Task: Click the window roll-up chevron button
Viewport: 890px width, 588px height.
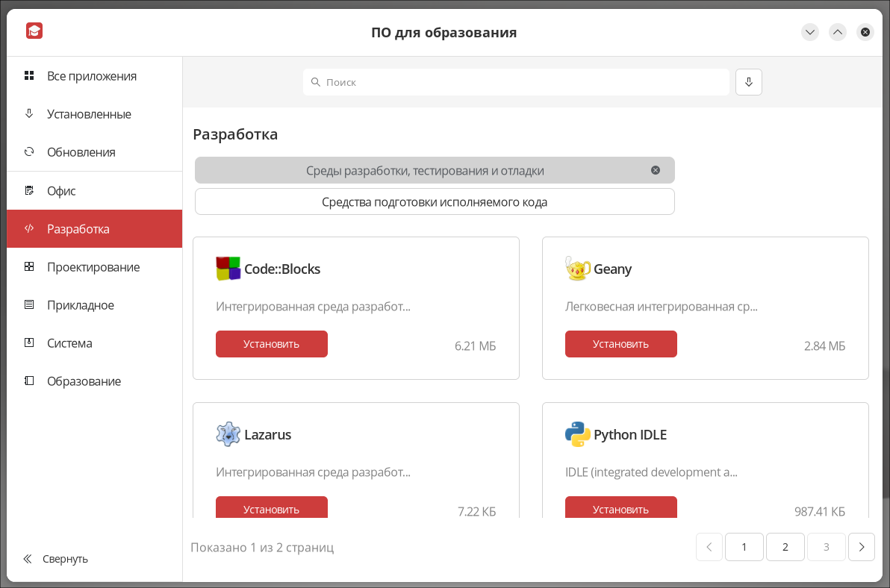Action: (838, 32)
